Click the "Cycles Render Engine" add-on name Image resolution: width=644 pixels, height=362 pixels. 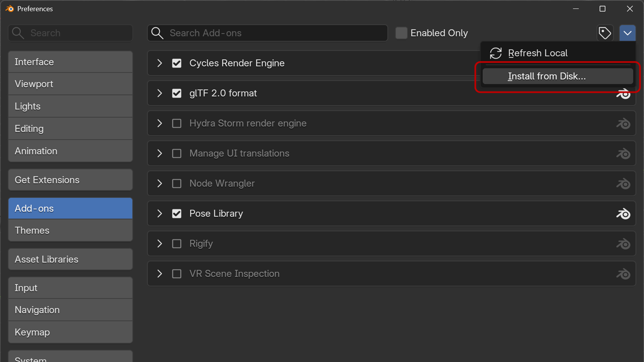coord(237,63)
